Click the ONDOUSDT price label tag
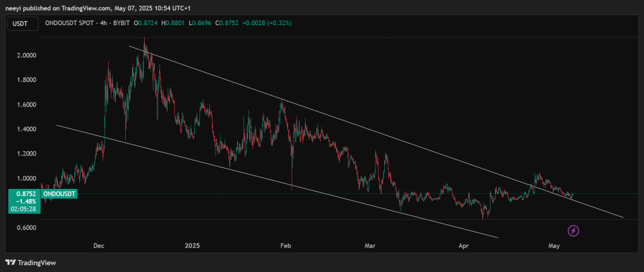644x272 pixels. tap(59, 194)
